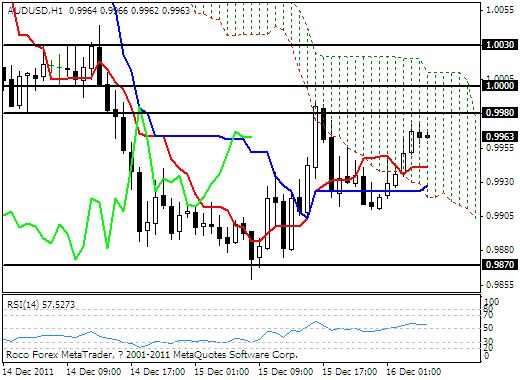520x380 pixels.
Task: Click the 14 Dec 2011 date label
Action: (28, 372)
